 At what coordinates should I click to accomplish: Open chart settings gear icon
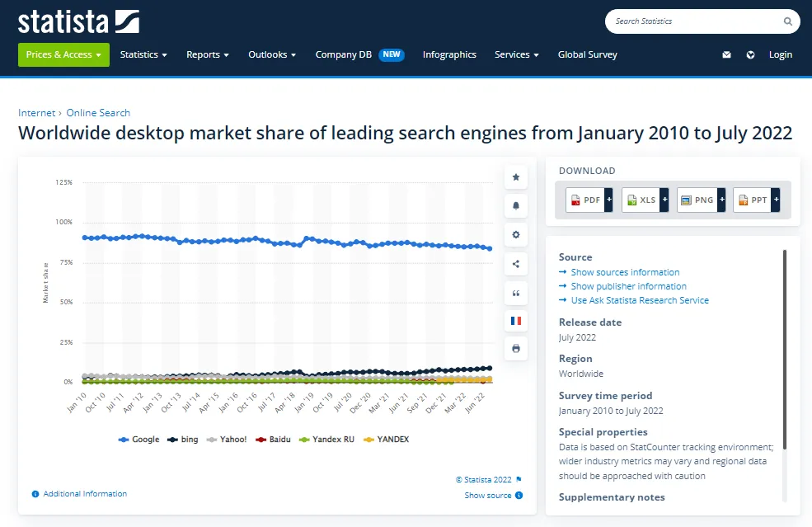516,235
